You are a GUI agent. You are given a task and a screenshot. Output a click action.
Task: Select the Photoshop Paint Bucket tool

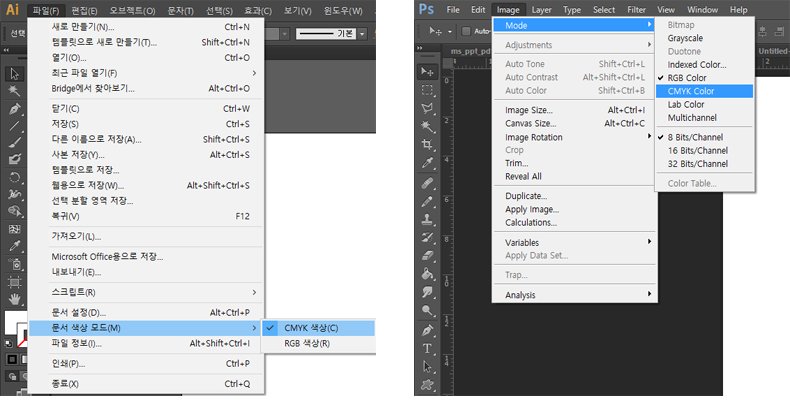tap(427, 273)
